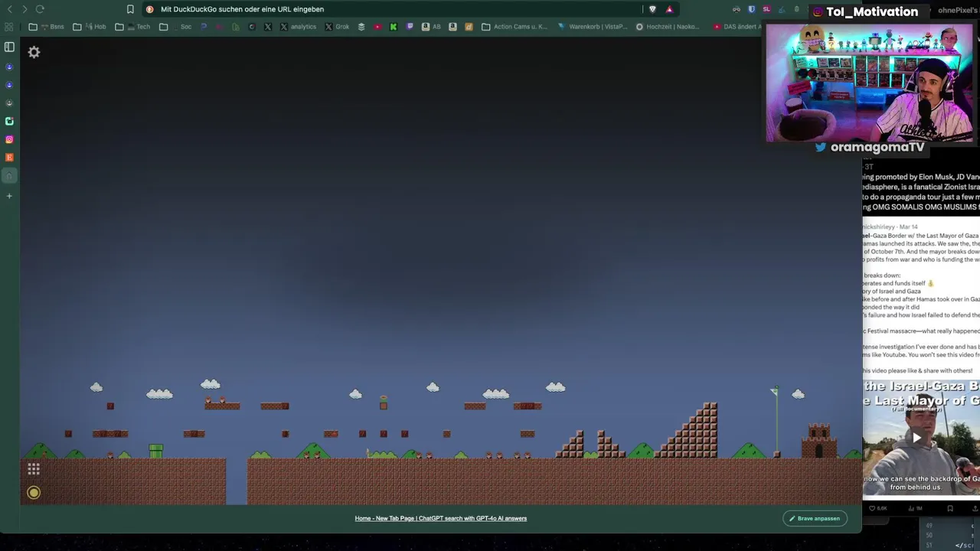Open the pink SL extension icon
Screen dimensions: 980x551
pyautogui.click(x=766, y=9)
